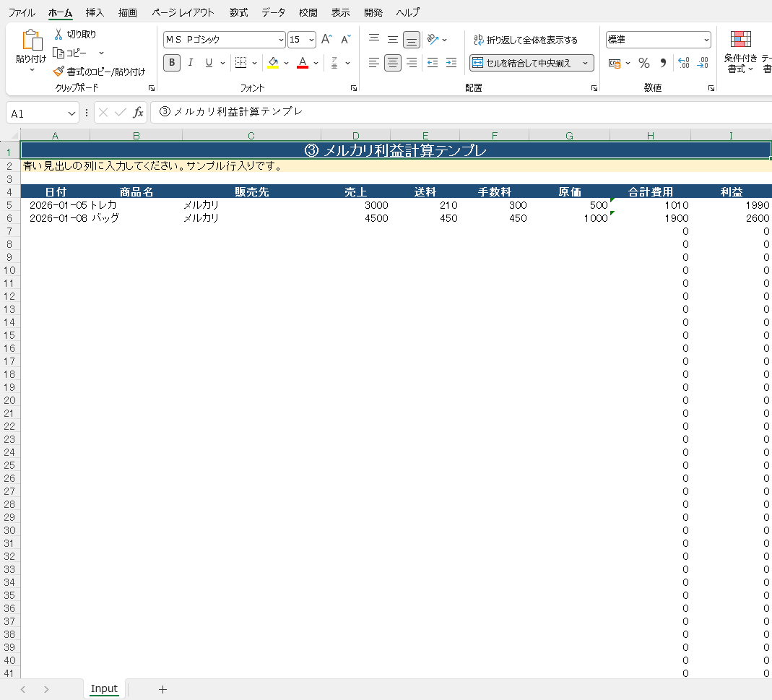Click the Cut (切り取り) scissors icon
This screenshot has width=772, height=700.
tap(58, 34)
